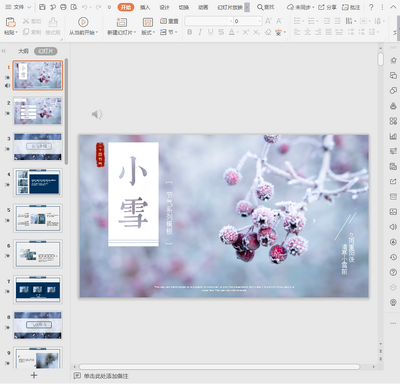Start slideshow from current slide play icon
This screenshot has height=384, width=400.
[83, 22]
